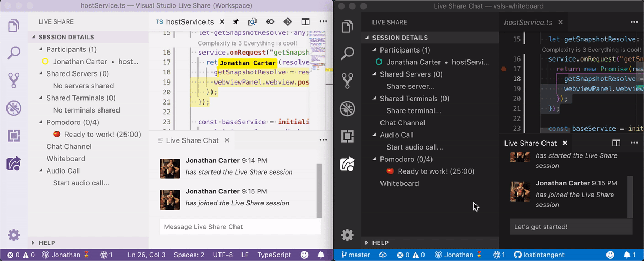Open Extensions view in the dark window
The width and height of the screenshot is (644, 261).
coord(348,136)
